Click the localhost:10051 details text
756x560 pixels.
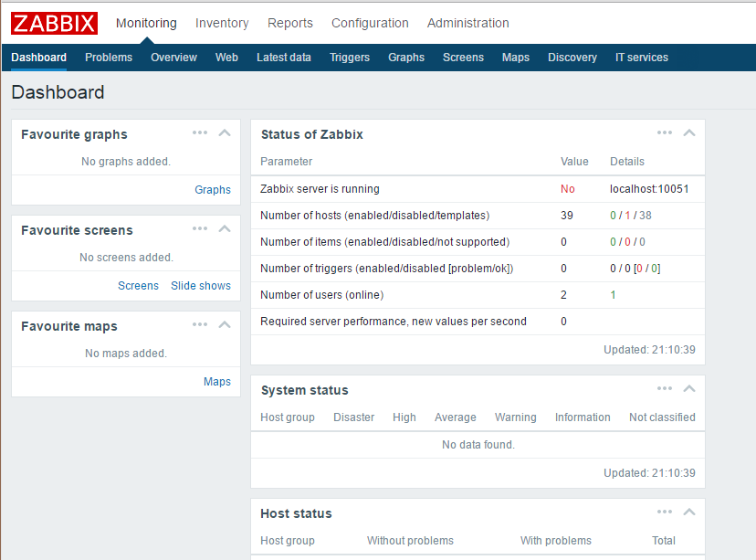(649, 189)
